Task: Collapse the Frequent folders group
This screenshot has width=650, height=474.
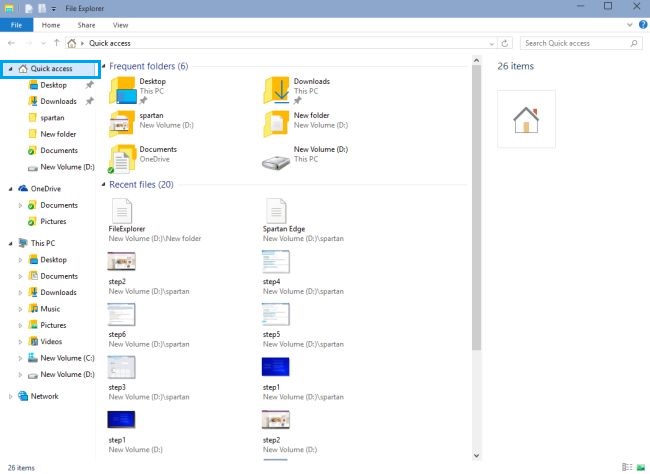Action: pos(103,66)
